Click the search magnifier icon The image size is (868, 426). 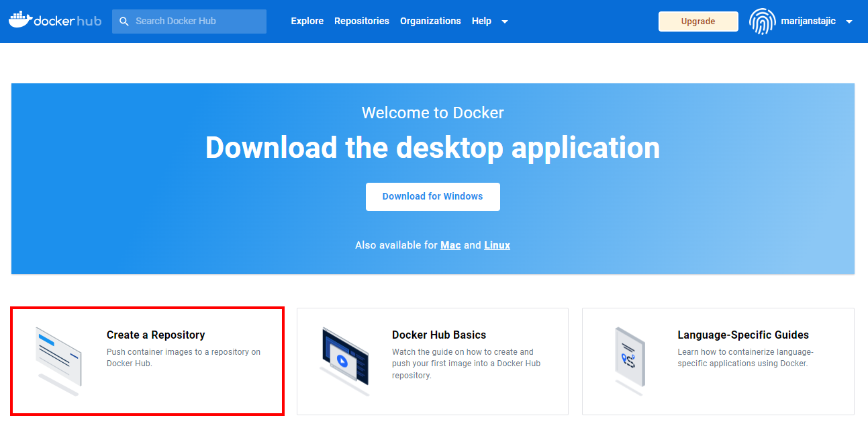pyautogui.click(x=124, y=22)
